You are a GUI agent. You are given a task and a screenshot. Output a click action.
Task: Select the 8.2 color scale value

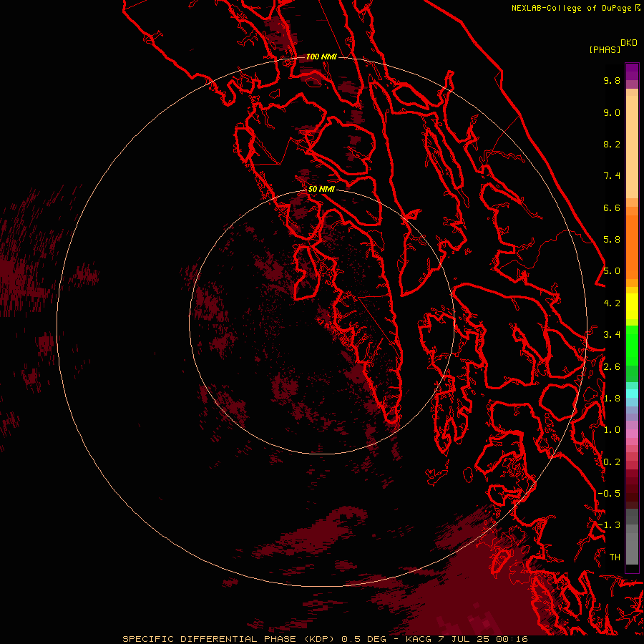click(612, 144)
